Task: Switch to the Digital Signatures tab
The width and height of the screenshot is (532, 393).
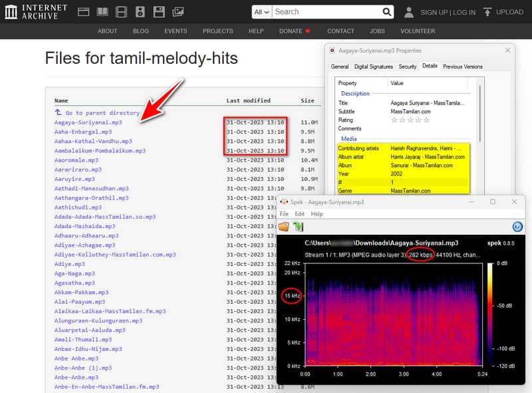Action: tap(374, 66)
